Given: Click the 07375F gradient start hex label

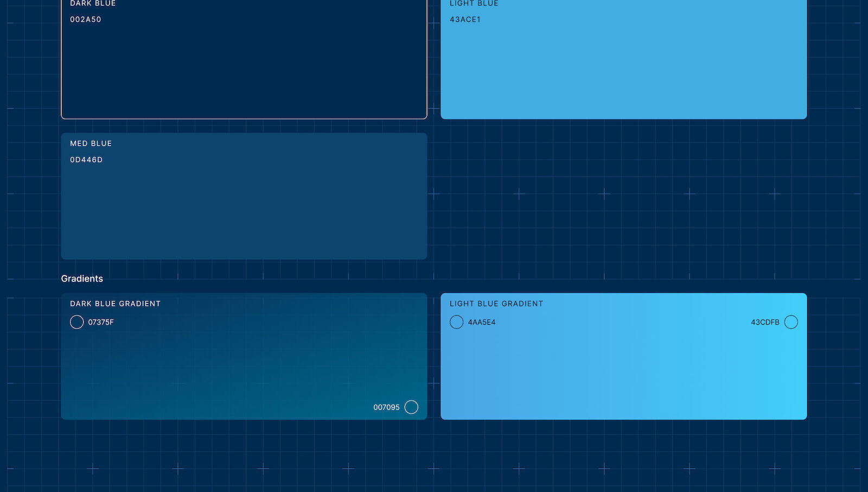Looking at the screenshot, I should pos(101,322).
